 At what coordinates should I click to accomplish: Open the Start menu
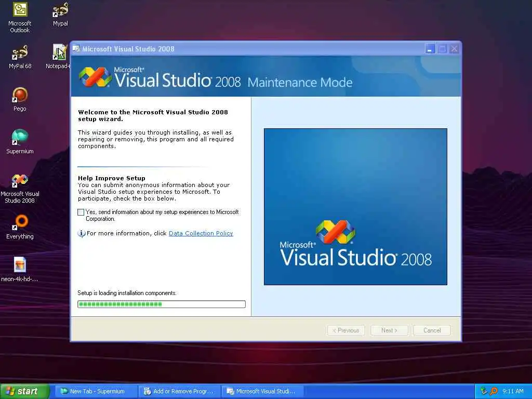[24, 391]
